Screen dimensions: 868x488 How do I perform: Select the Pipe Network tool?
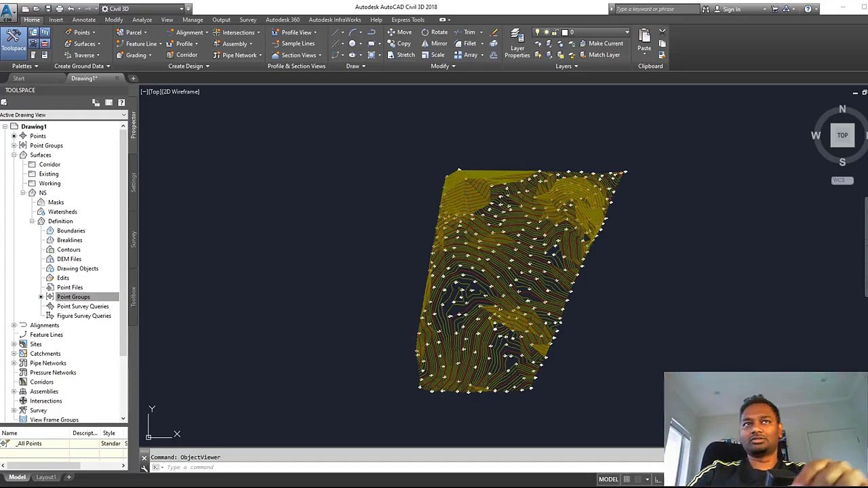239,56
